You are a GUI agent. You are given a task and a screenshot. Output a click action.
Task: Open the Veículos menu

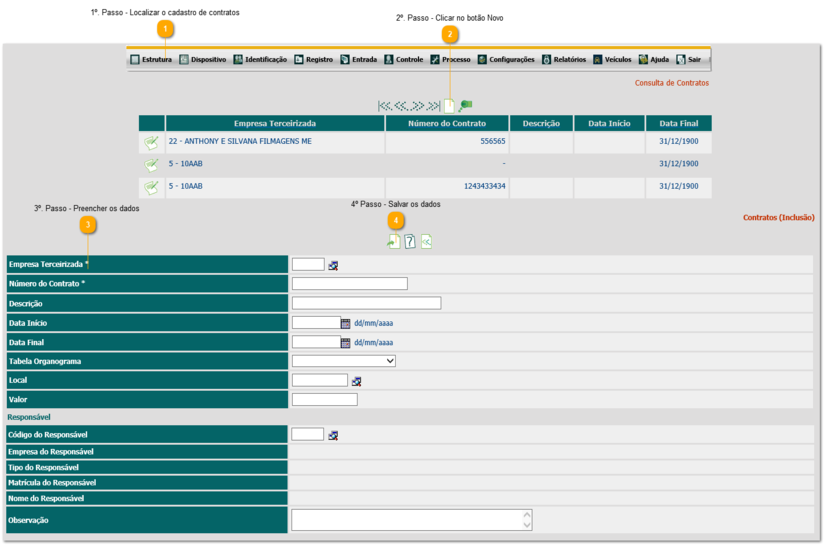click(612, 59)
